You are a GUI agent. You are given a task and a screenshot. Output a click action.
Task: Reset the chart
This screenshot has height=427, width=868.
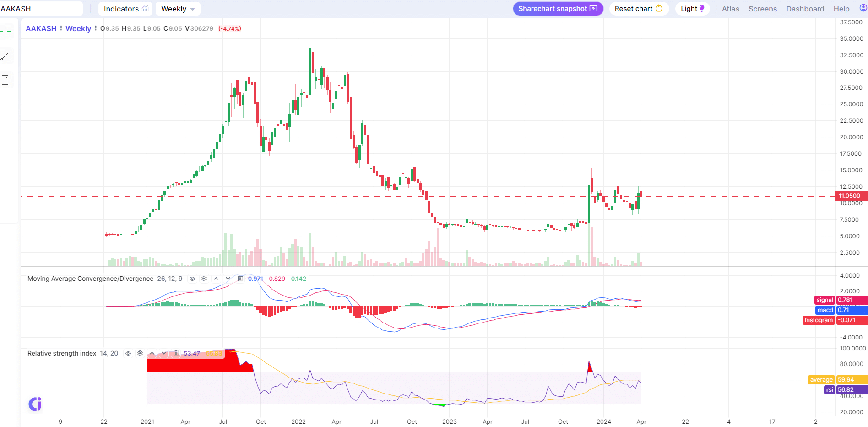pos(639,9)
